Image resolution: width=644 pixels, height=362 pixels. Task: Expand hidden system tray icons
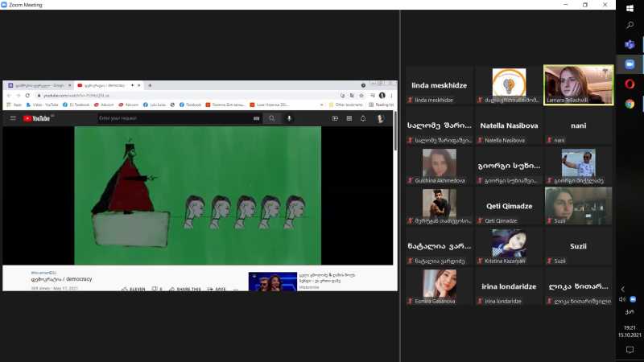(622, 289)
